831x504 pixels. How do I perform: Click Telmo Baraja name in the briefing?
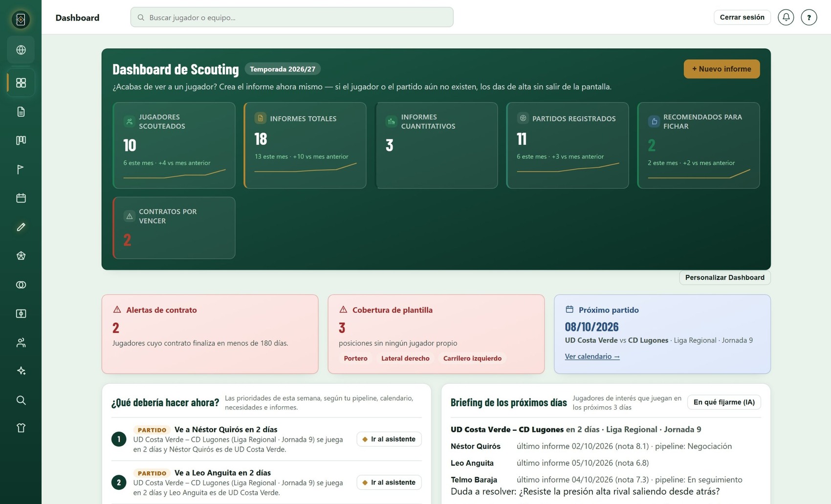[474, 480]
